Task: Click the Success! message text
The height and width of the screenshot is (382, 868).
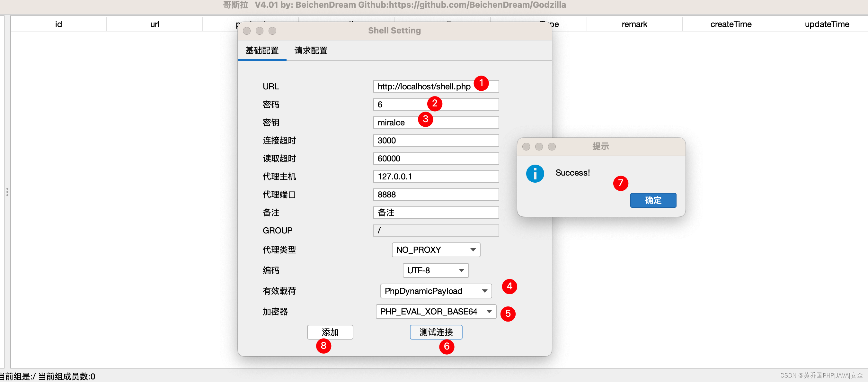Action: click(572, 173)
